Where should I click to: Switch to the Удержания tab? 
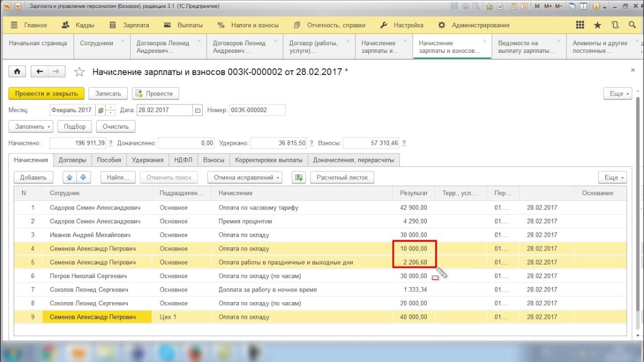pos(147,160)
